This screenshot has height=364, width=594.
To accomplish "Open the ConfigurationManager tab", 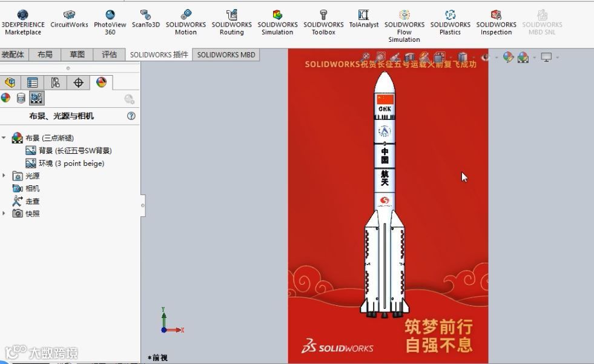I will coord(55,82).
